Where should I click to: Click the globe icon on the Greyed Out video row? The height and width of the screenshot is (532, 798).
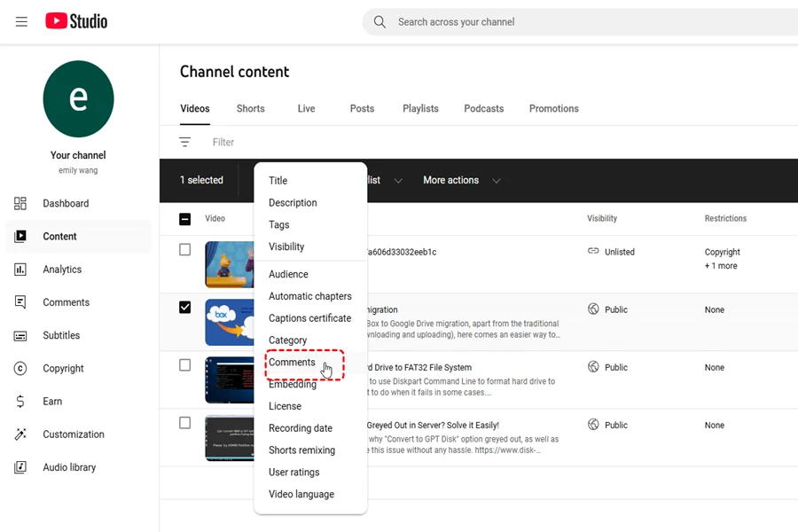[593, 424]
